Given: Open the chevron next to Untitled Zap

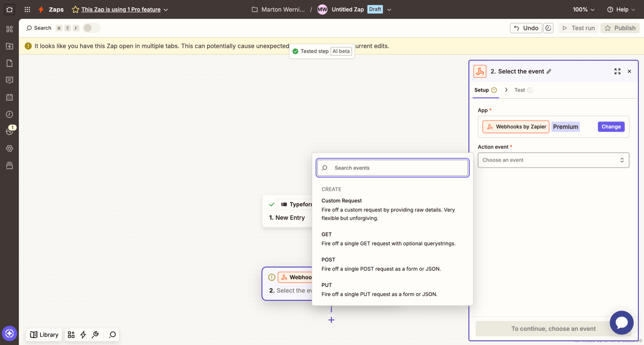Looking at the screenshot, I should click(x=389, y=9).
